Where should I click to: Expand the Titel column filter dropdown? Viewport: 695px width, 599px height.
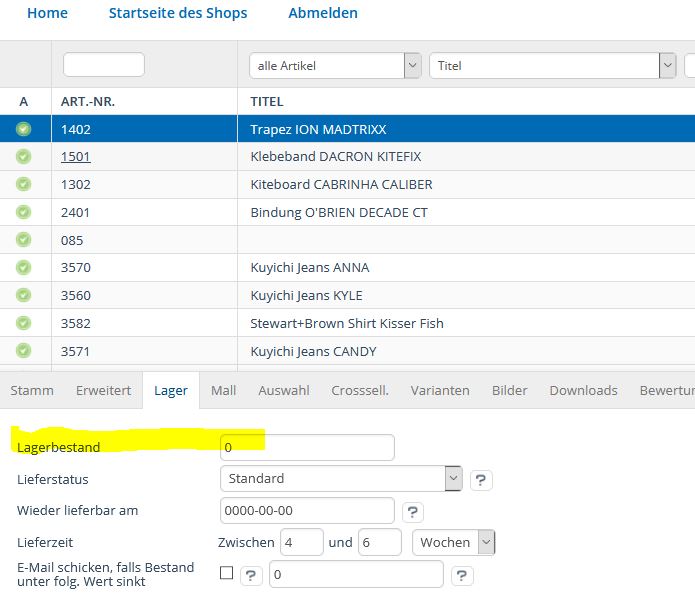click(554, 66)
